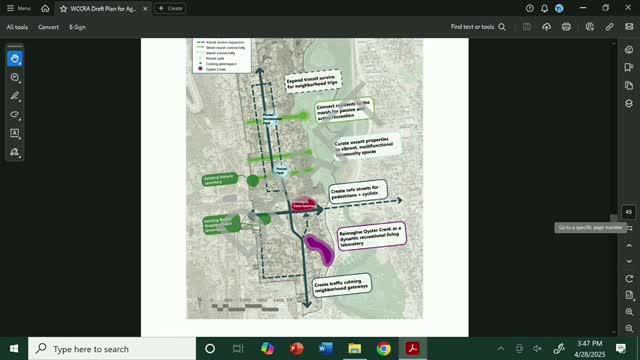Viewport: 640px width, 360px height.
Task: Upload file via cloud icon
Action: (x=547, y=27)
